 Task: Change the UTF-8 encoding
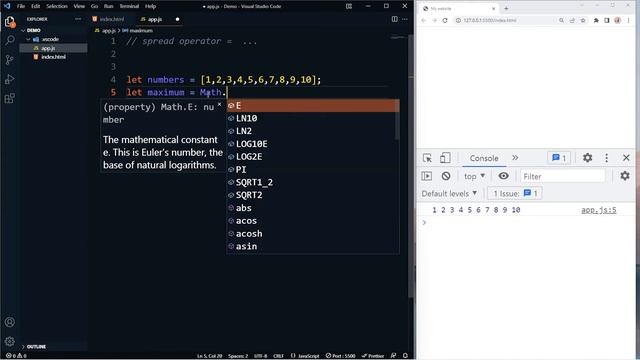click(x=260, y=356)
